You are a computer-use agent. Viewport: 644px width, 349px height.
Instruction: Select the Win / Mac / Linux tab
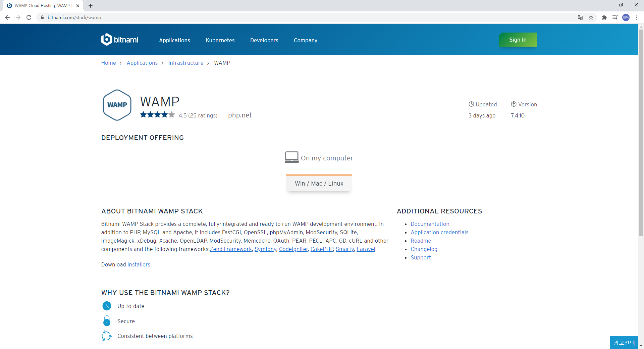tap(319, 183)
